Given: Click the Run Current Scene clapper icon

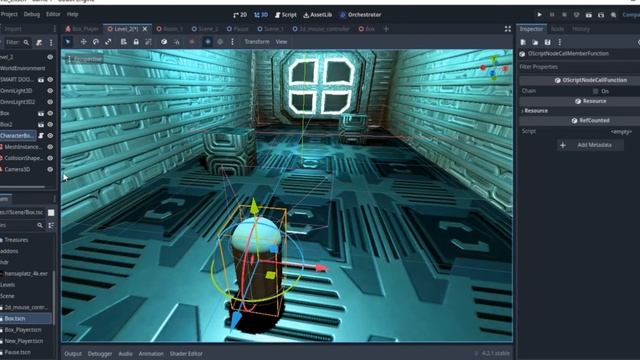Looking at the screenshot, I should point(589,15).
